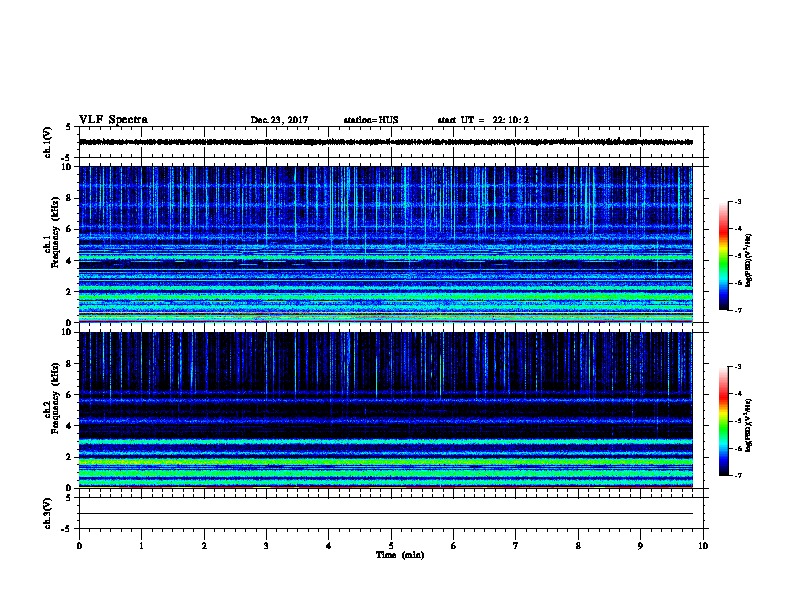The height and width of the screenshot is (612, 792).
Task: Click the "2" frequency tick of ch.2 spectrogram
Action: [x=70, y=457]
